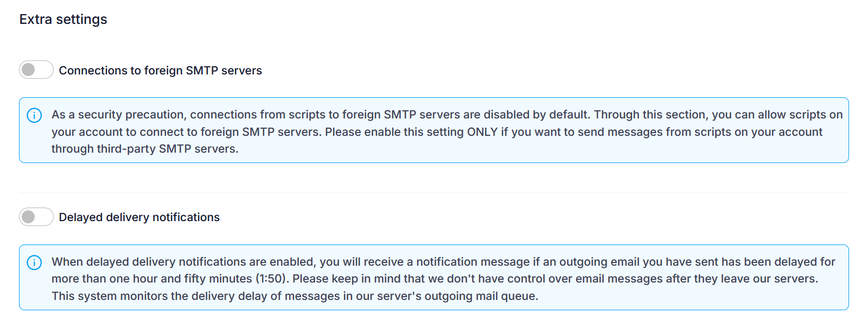
Task: Select the 'Extra settings' heading
Action: (x=63, y=18)
